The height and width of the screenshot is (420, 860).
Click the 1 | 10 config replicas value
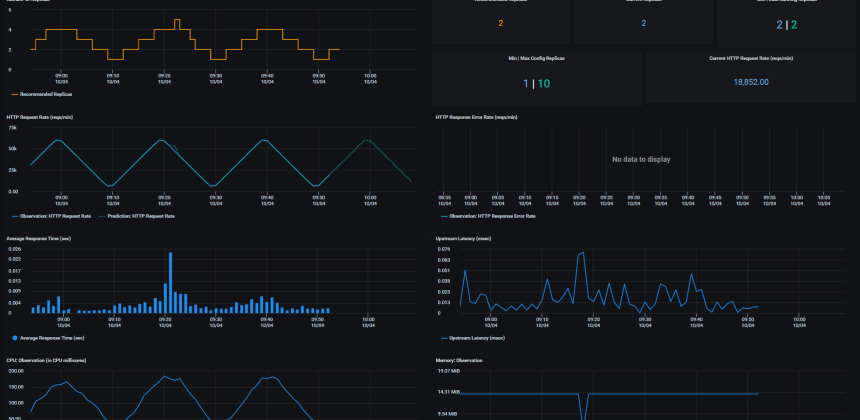[536, 83]
